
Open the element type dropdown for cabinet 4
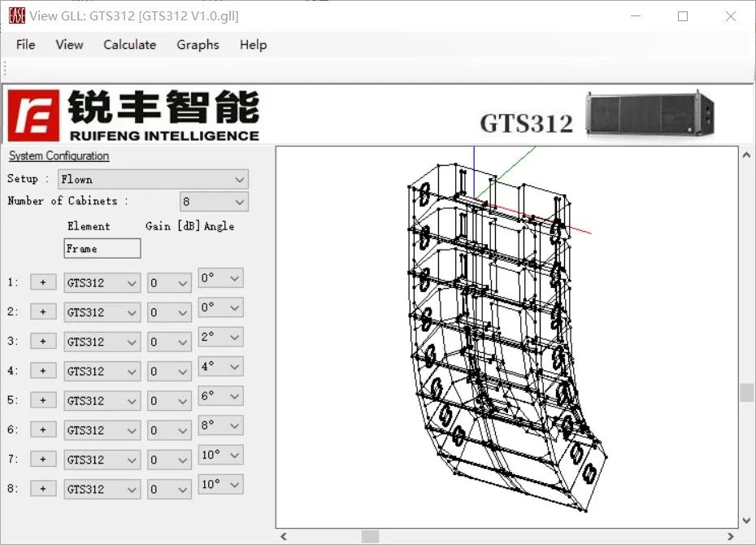coord(102,372)
